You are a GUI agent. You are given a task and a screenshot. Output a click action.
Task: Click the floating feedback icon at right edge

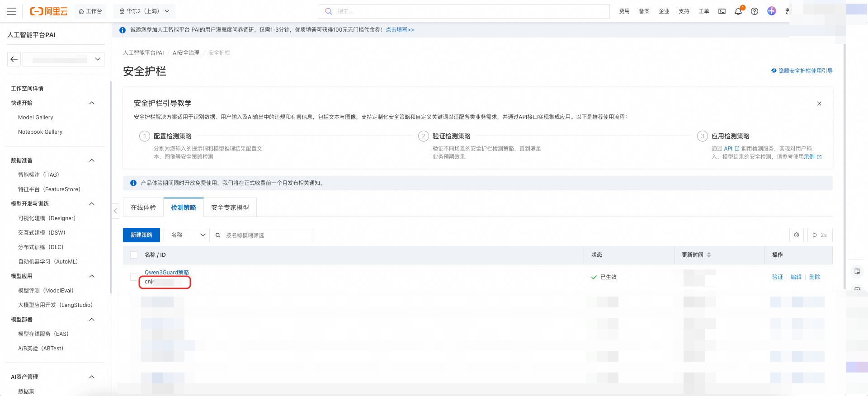tap(857, 271)
